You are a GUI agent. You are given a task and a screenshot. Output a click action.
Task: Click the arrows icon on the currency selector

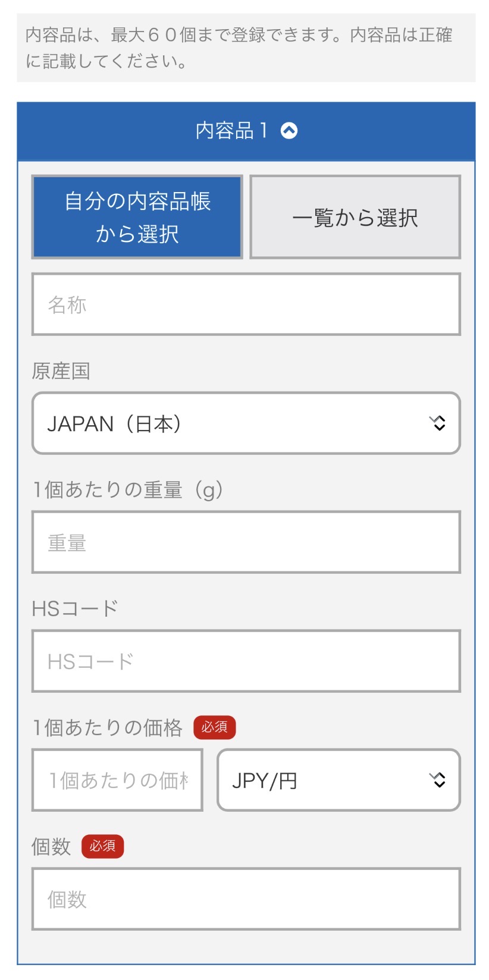(x=438, y=780)
